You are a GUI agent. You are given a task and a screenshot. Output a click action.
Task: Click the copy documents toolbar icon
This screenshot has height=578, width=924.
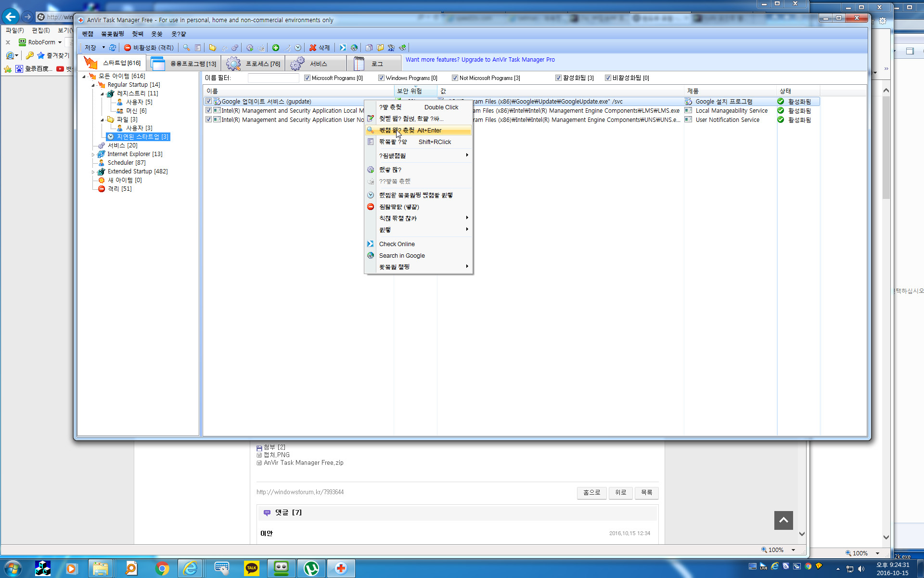[369, 48]
